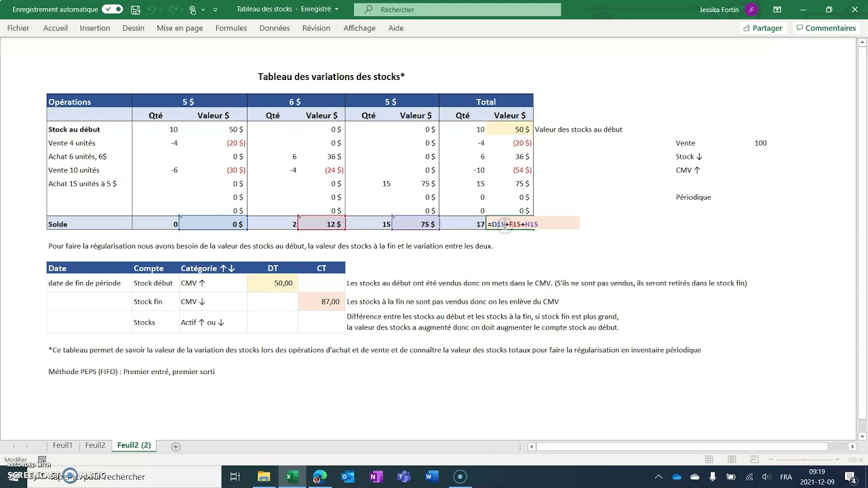Click the zoom in plus button
Image resolution: width=868 pixels, height=488 pixels.
coord(839,460)
